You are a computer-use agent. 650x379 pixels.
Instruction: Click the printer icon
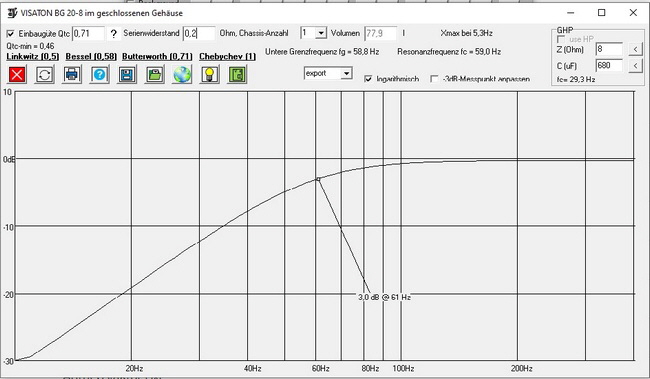point(72,75)
